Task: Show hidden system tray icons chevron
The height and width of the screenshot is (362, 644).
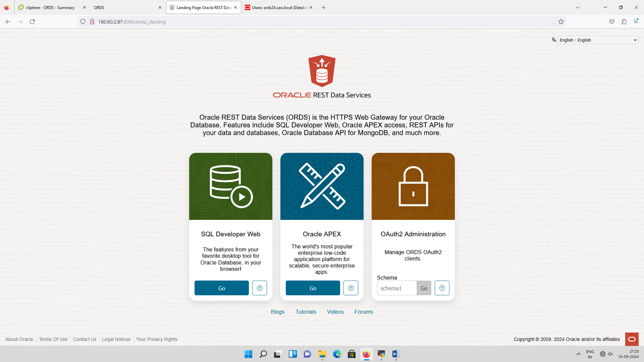Action: click(x=579, y=354)
